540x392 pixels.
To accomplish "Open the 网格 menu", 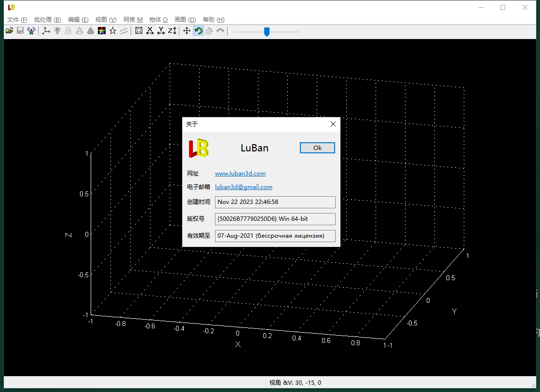I will [x=132, y=20].
